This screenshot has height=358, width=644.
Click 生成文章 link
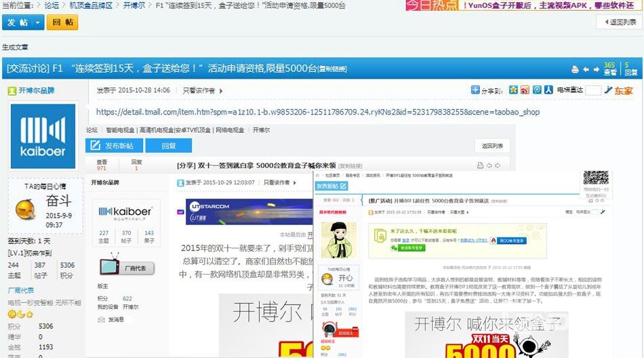click(x=15, y=47)
